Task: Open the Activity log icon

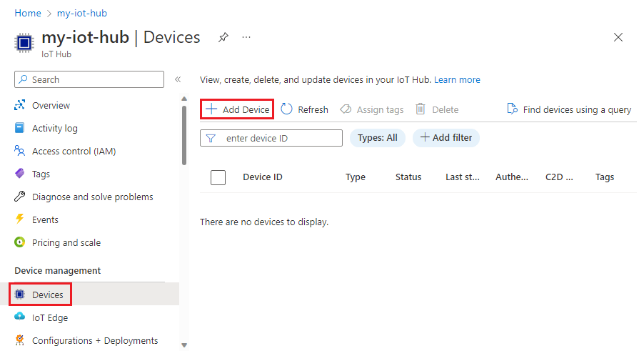Action: 20,128
